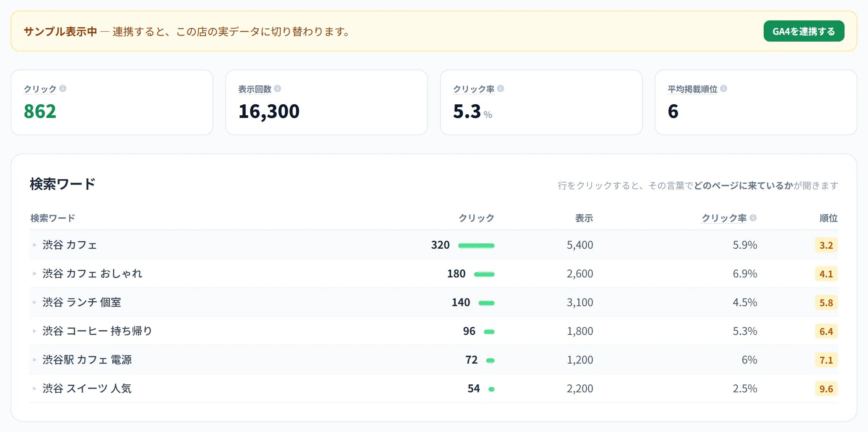This screenshot has width=868, height=432.
Task: Click the 検索ワード column header
Action: 53,218
